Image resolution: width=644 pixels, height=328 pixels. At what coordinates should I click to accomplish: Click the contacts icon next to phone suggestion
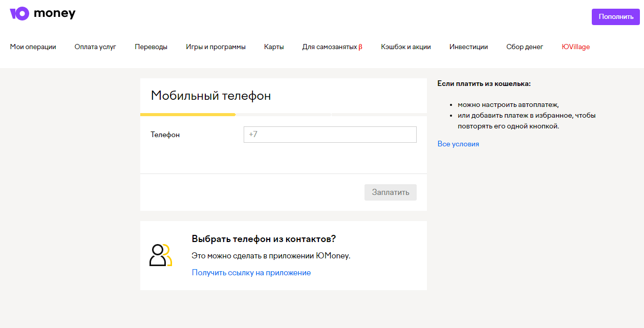tap(161, 256)
